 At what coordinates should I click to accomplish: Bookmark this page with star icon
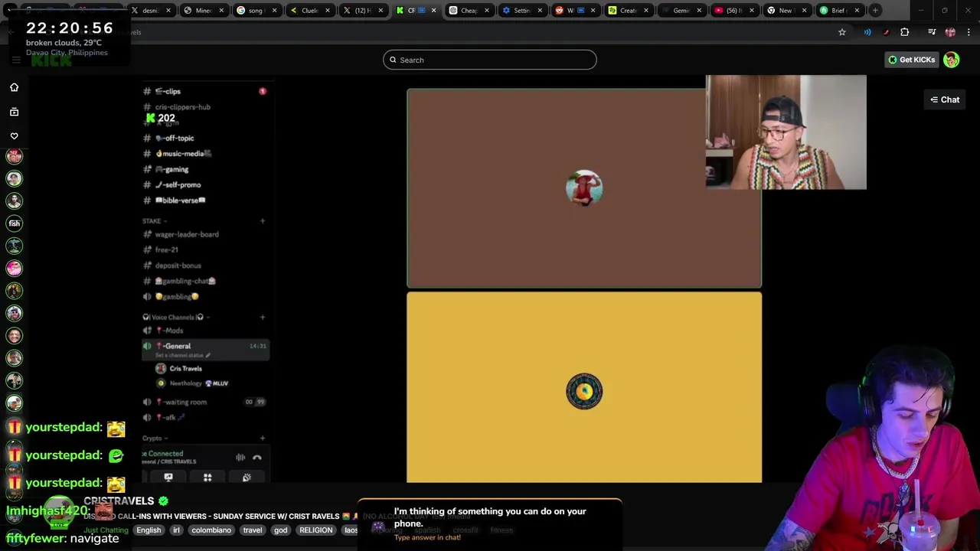tap(842, 32)
